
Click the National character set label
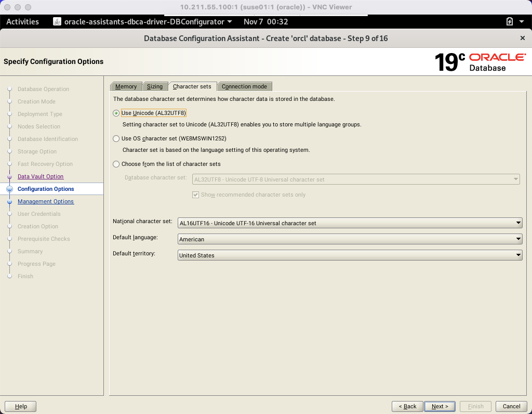pos(142,221)
